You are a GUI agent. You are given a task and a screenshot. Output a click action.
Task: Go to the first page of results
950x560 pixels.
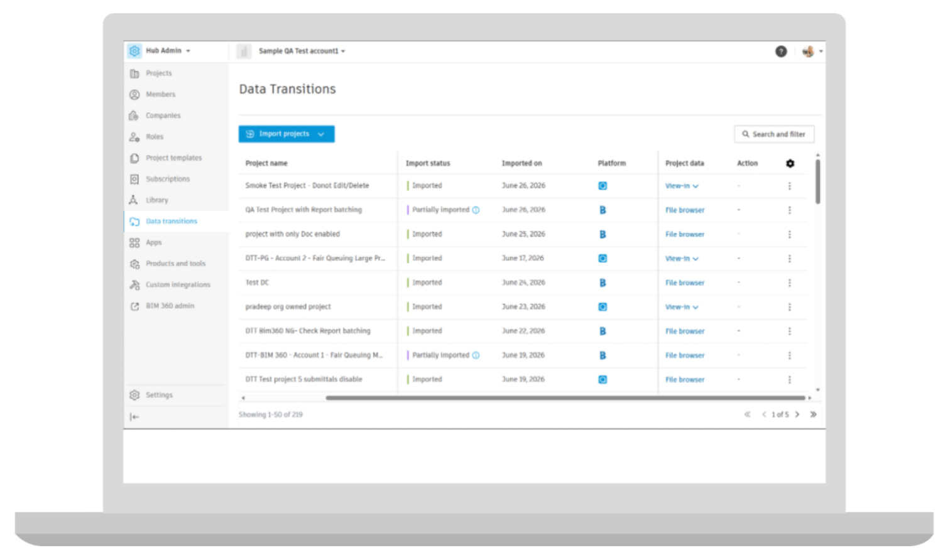(x=747, y=414)
